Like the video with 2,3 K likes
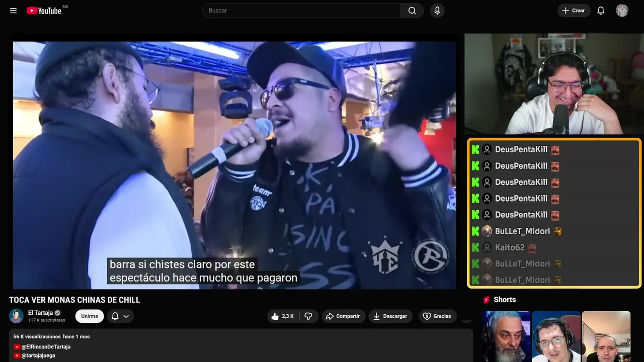Image resolution: width=644 pixels, height=362 pixels. [x=282, y=316]
